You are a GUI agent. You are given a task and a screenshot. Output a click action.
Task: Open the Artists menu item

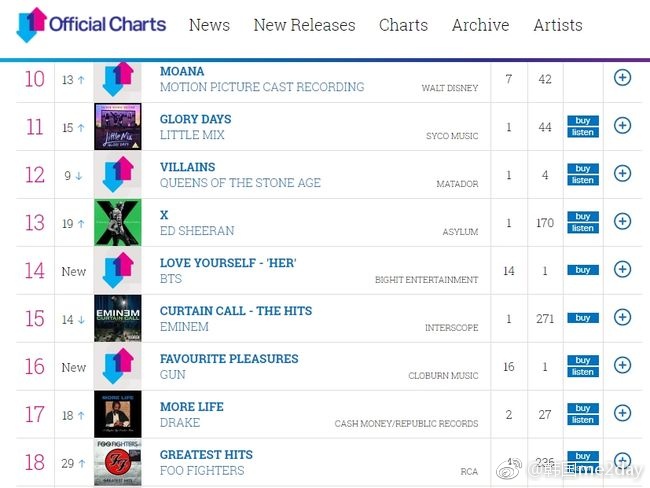558,25
